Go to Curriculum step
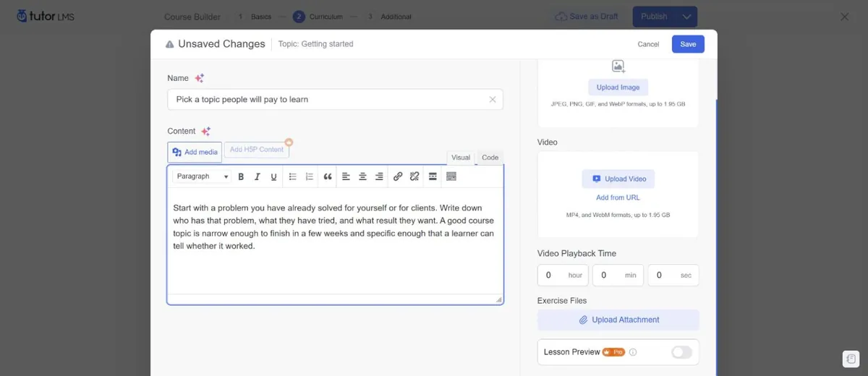Screen dimensions: 868x376 318,17
